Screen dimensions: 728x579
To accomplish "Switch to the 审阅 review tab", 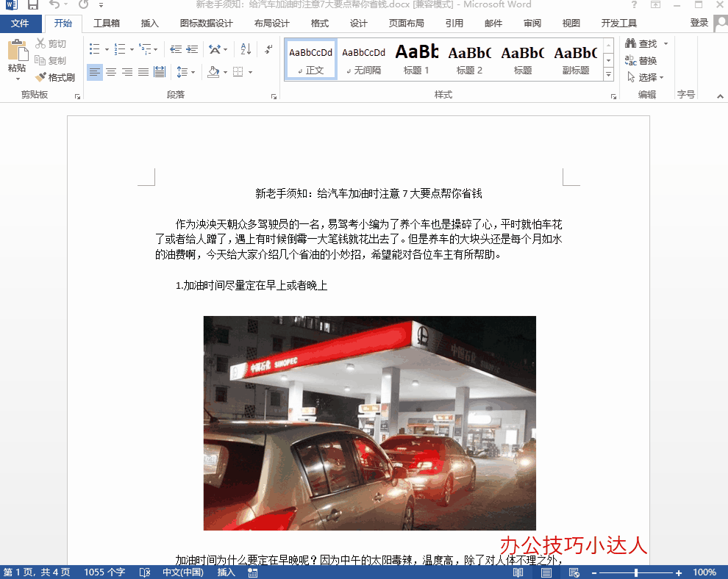I will 532,24.
